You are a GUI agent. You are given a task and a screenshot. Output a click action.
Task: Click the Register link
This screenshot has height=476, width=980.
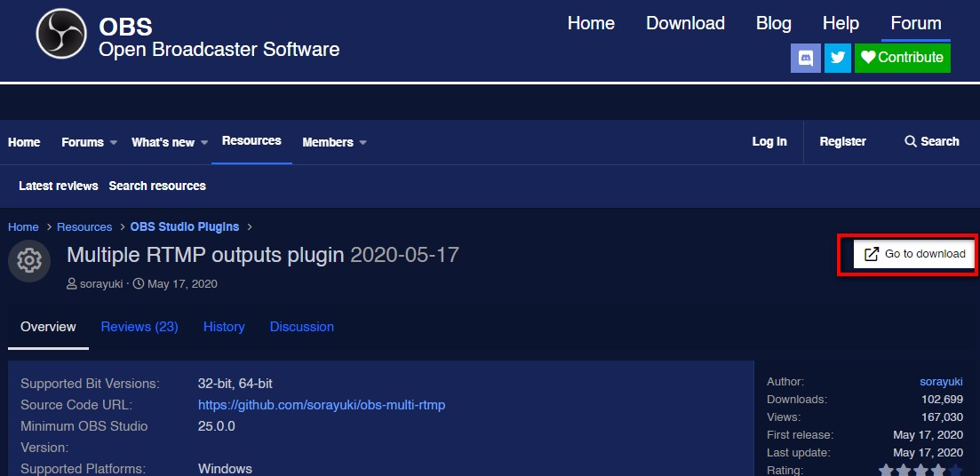coord(842,142)
